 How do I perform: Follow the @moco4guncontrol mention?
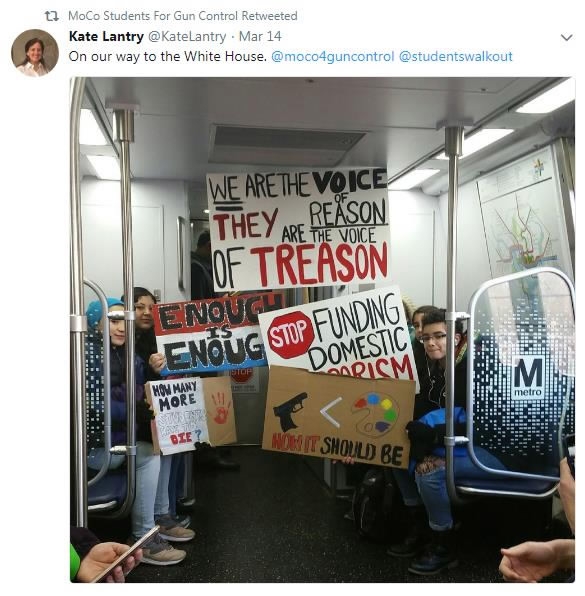(x=333, y=57)
